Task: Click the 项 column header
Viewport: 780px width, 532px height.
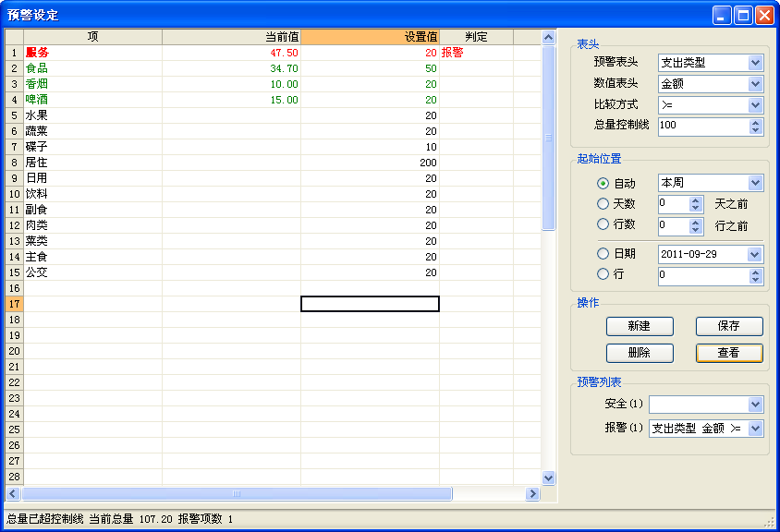Action: pos(93,37)
